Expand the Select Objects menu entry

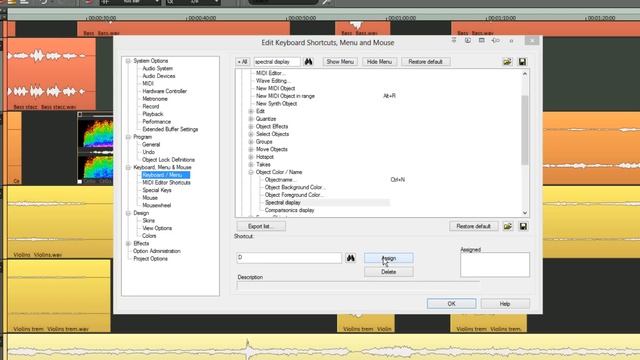tap(251, 134)
